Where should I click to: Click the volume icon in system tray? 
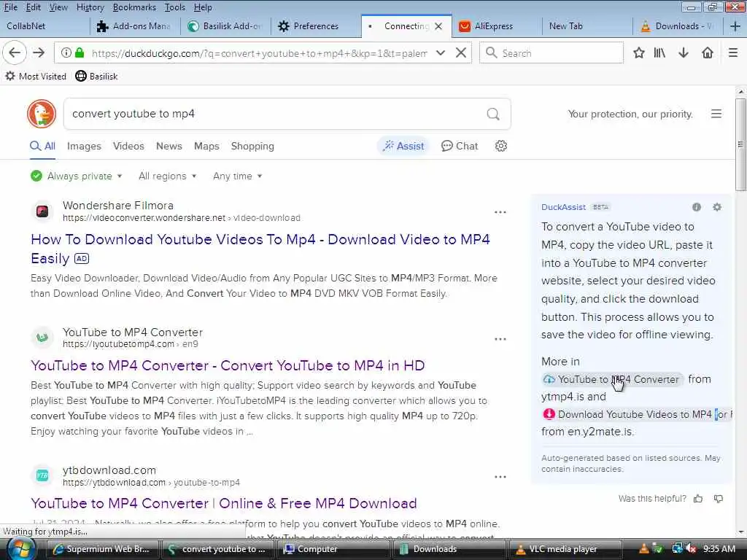coord(691,549)
